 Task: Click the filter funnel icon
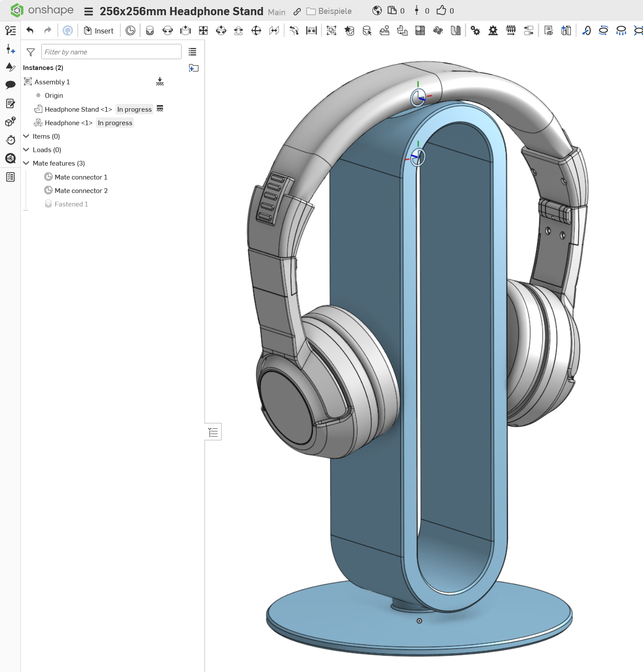[31, 52]
